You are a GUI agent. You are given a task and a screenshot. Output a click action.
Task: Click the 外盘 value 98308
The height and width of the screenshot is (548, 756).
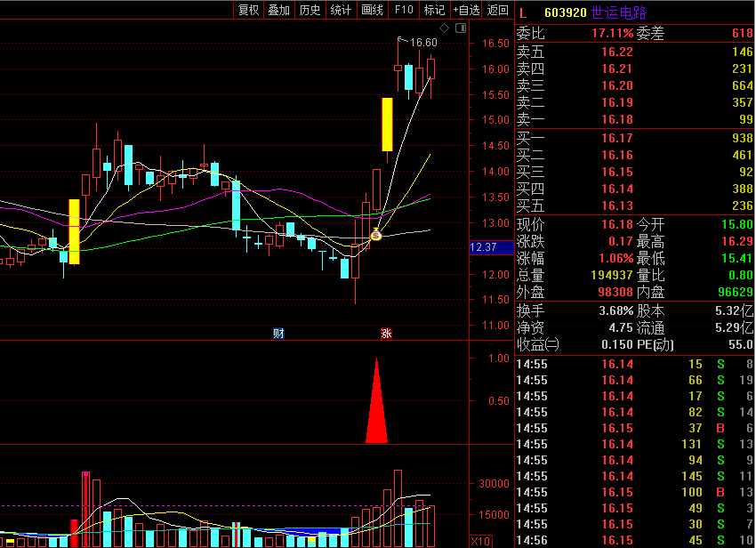pos(615,292)
